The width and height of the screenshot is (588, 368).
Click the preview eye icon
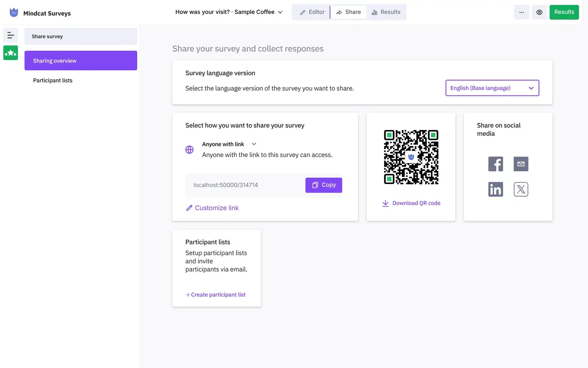click(x=539, y=12)
